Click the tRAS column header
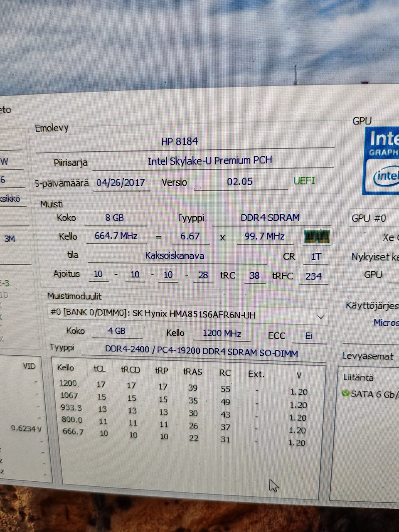 tap(192, 372)
